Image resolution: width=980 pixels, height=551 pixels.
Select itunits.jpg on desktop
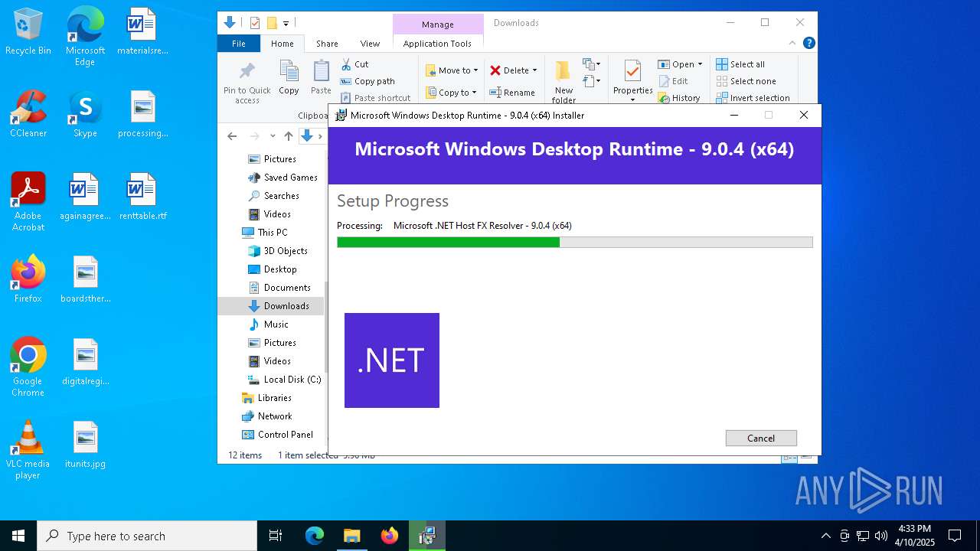(85, 445)
